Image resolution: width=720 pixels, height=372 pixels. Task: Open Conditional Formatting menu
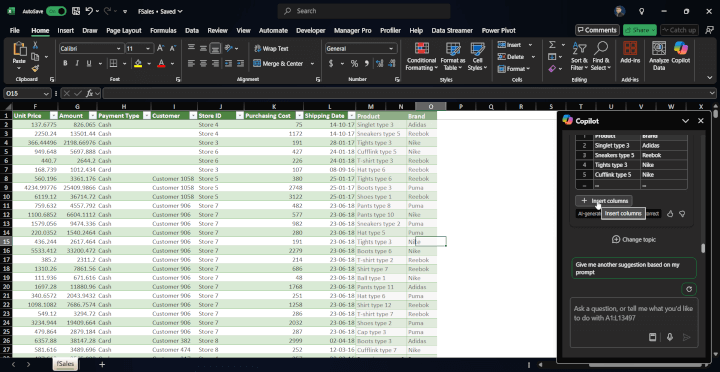pyautogui.click(x=421, y=56)
